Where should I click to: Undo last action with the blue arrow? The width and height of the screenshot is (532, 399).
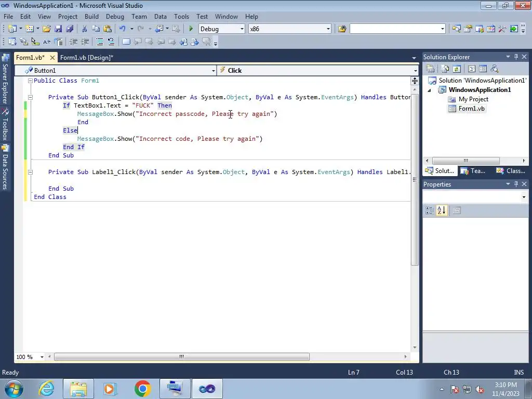(123, 29)
